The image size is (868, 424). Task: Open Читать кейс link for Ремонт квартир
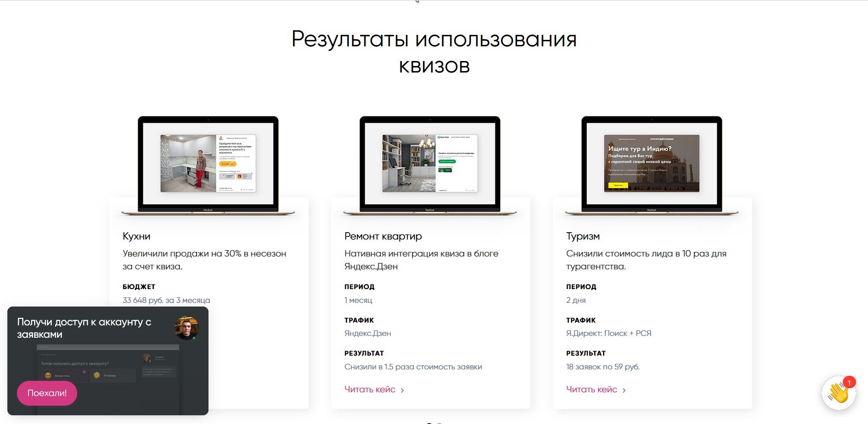(370, 390)
